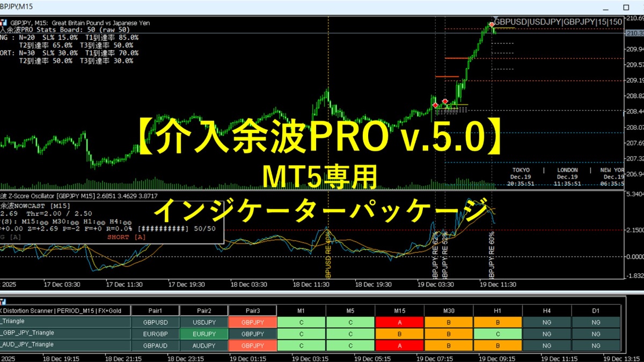The width and height of the screenshot is (644, 362).
Task: Click the SHORT [A] signal label
Action: 126,237
